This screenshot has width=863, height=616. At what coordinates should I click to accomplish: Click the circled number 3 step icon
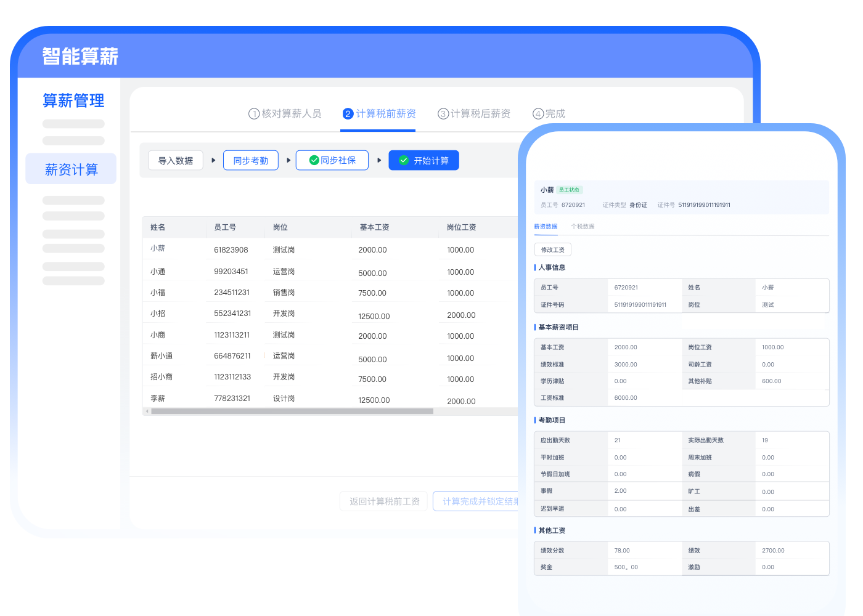point(443,114)
